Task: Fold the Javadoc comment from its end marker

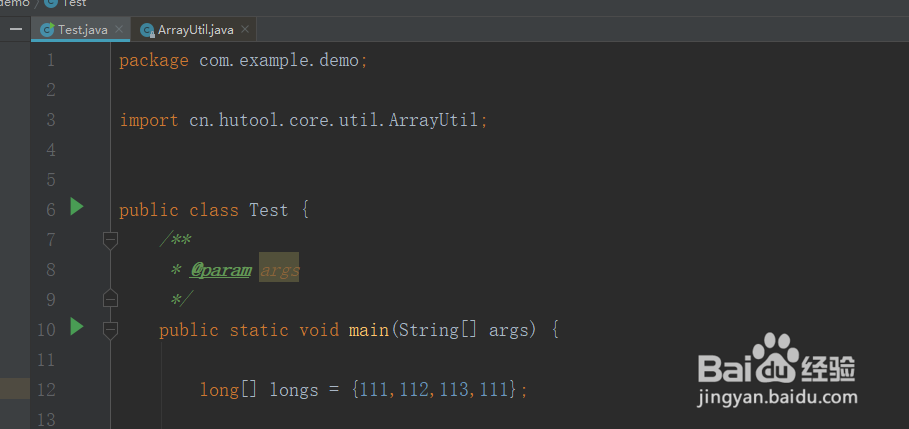Action: coord(110,298)
